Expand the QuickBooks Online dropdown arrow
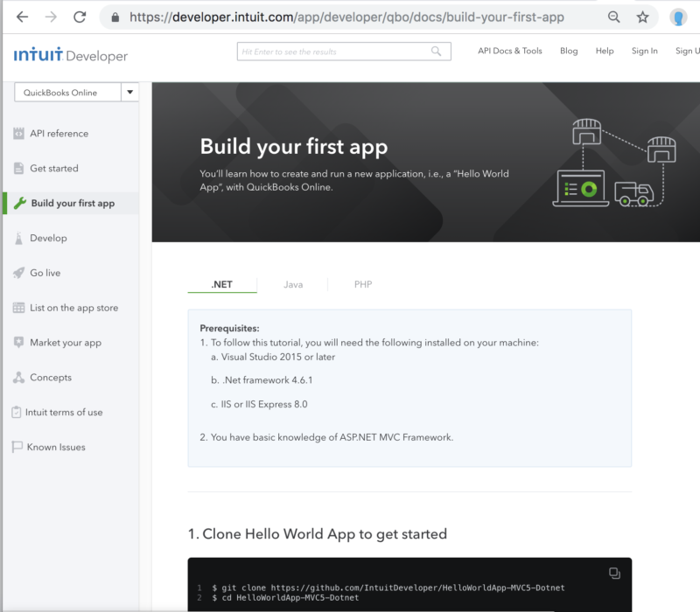 coord(129,93)
